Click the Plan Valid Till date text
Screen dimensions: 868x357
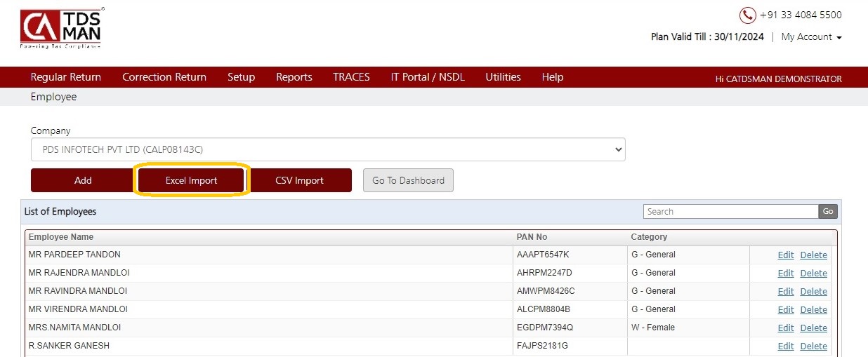[707, 36]
